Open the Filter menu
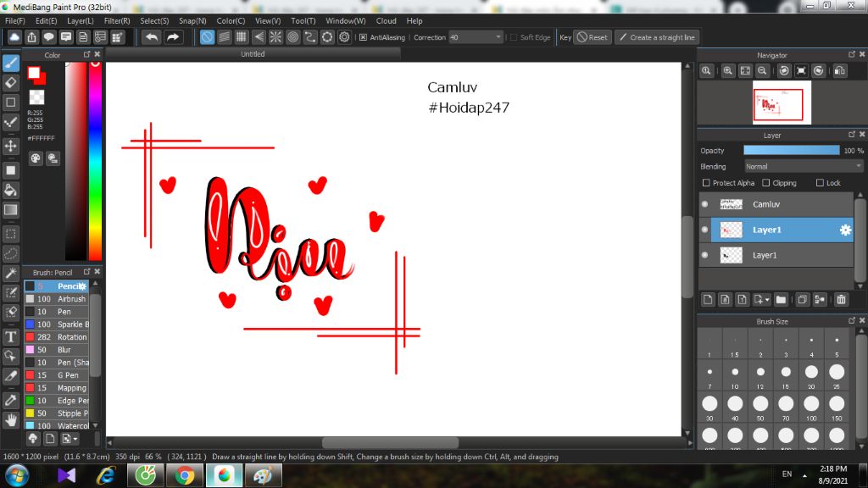The width and height of the screenshot is (868, 488). point(117,21)
